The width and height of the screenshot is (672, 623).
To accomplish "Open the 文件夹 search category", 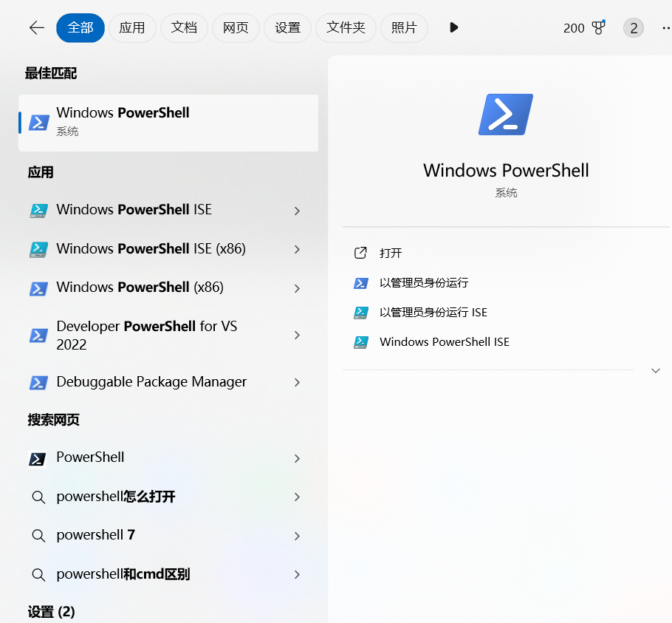I will 346,27.
